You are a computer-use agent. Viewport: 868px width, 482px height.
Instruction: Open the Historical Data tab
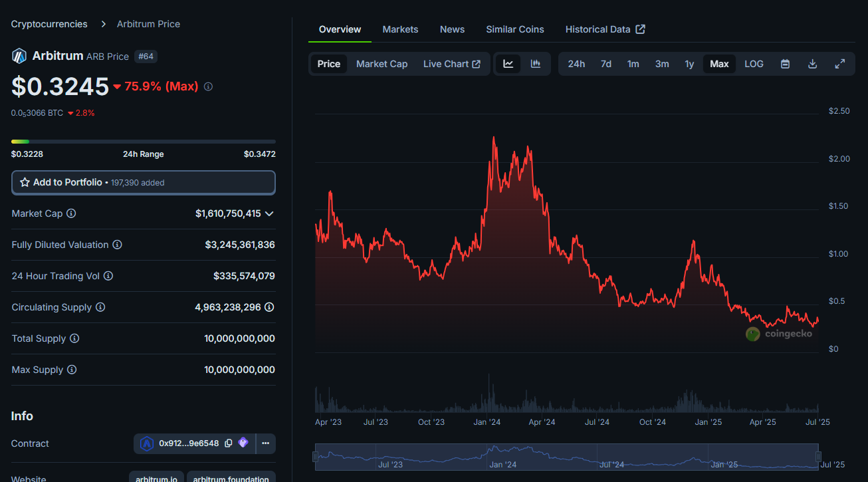[605, 29]
